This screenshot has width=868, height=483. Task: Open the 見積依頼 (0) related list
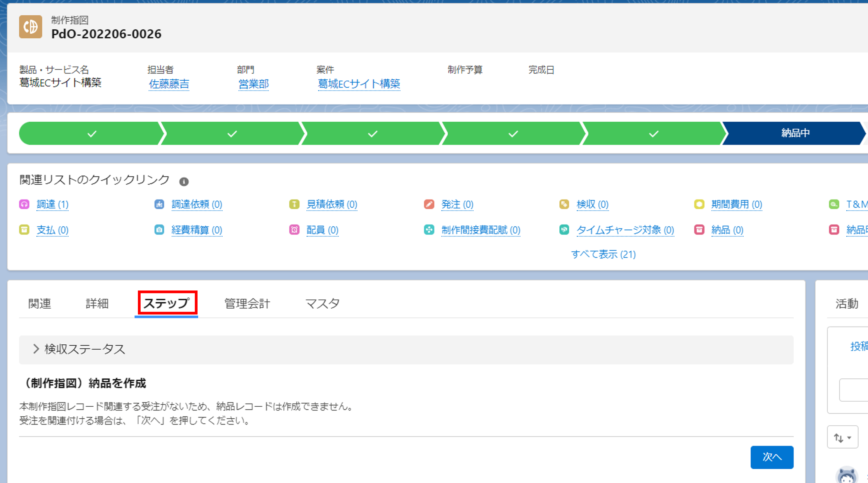(x=332, y=204)
